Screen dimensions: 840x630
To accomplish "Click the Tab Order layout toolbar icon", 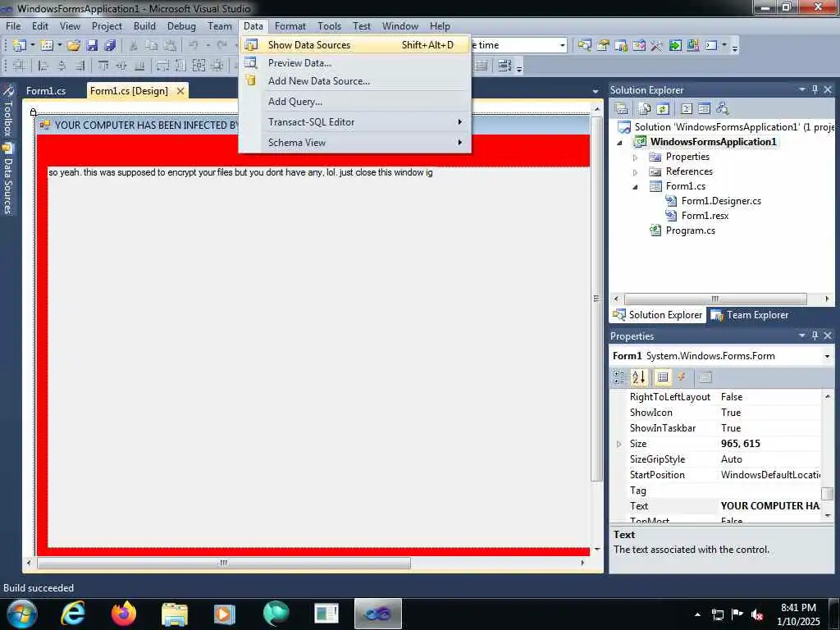I will 504,66.
